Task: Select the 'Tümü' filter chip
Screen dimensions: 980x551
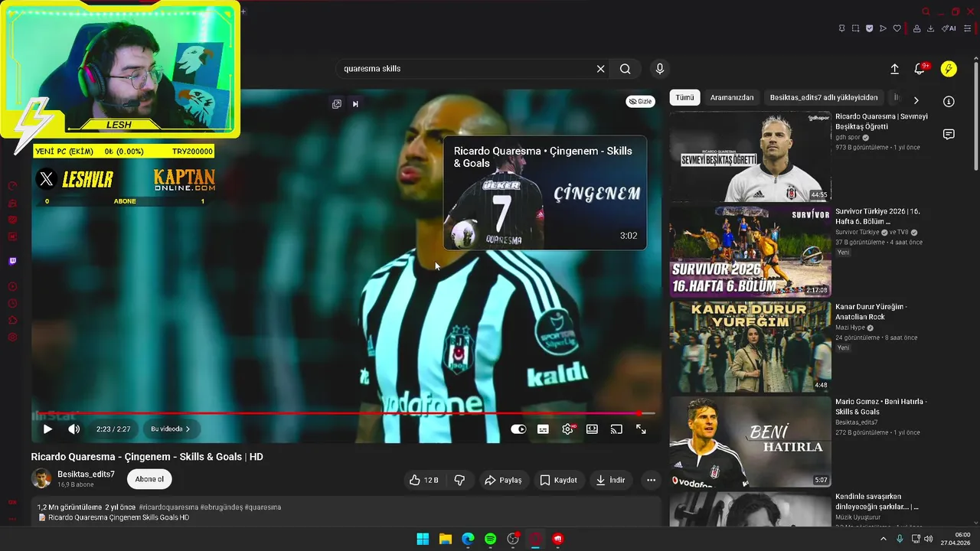Action: [684, 97]
